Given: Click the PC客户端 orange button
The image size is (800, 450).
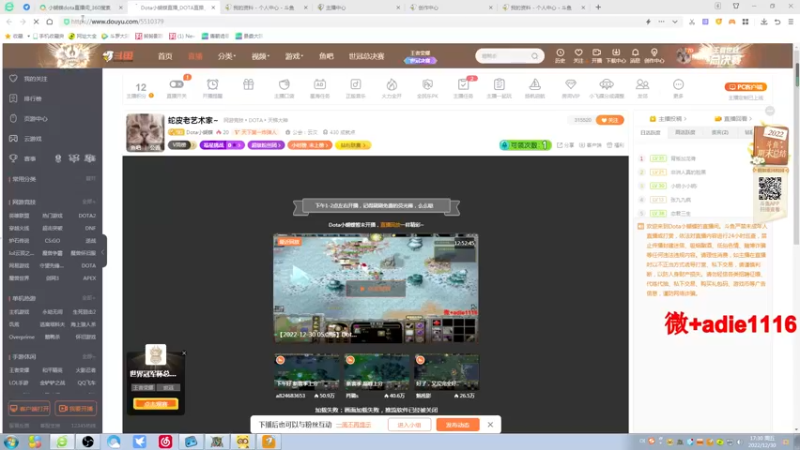Looking at the screenshot, I should click(x=745, y=87).
